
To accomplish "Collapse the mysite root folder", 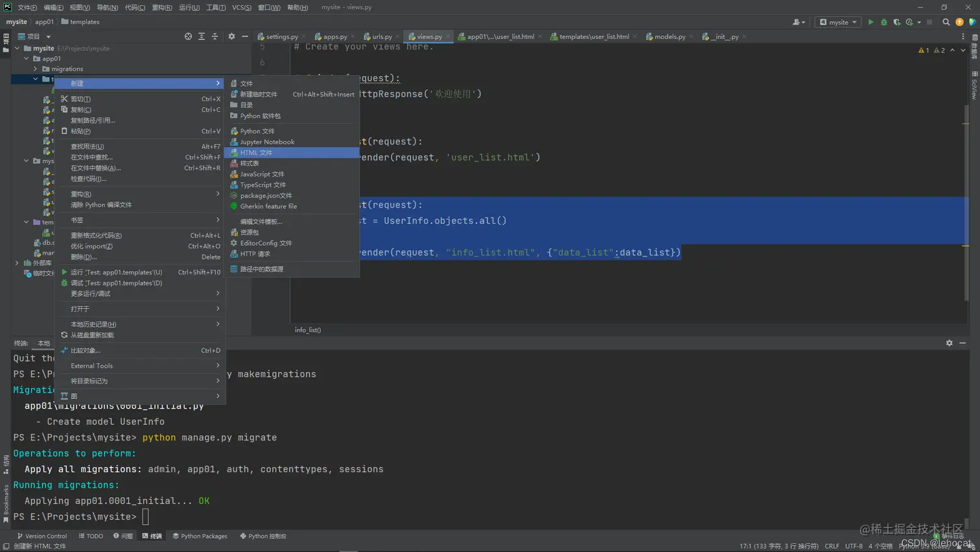I will (x=17, y=48).
